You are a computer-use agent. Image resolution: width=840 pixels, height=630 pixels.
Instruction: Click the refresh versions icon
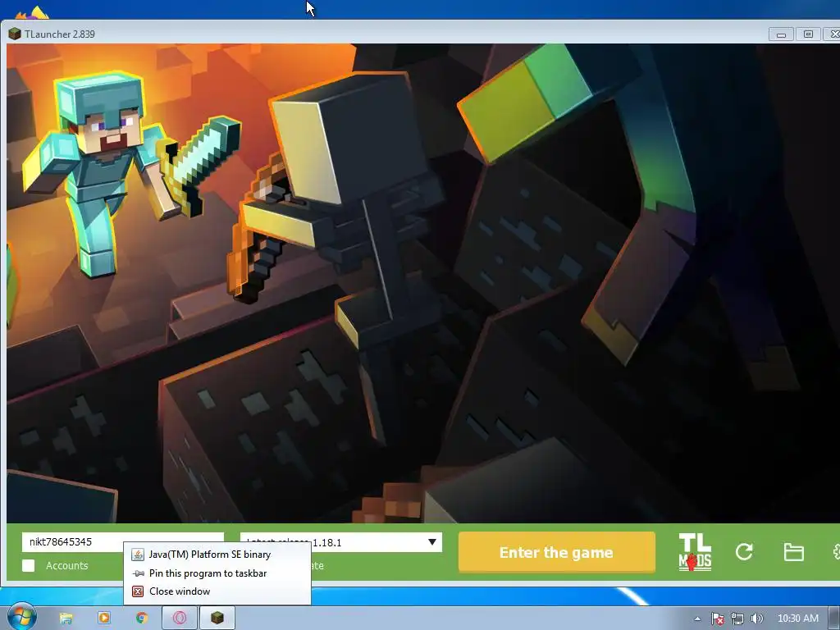pos(744,552)
